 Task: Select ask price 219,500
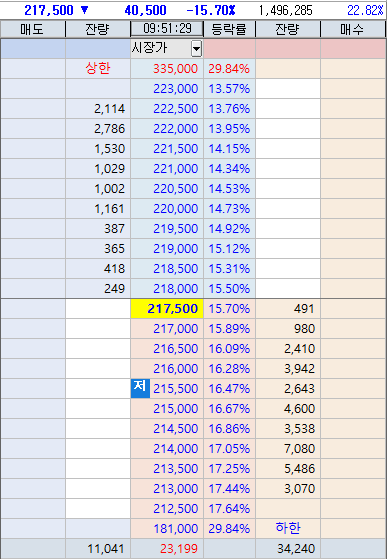click(x=175, y=229)
